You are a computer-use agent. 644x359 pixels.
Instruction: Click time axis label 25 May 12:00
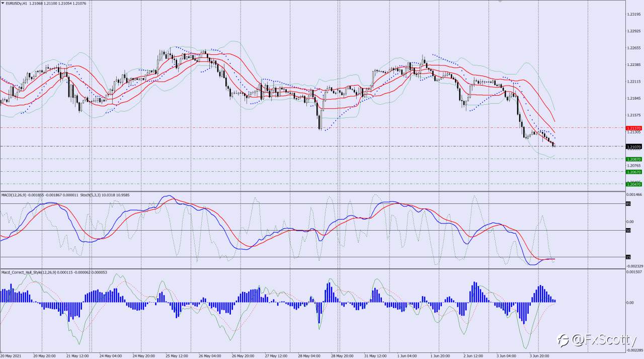click(177, 356)
